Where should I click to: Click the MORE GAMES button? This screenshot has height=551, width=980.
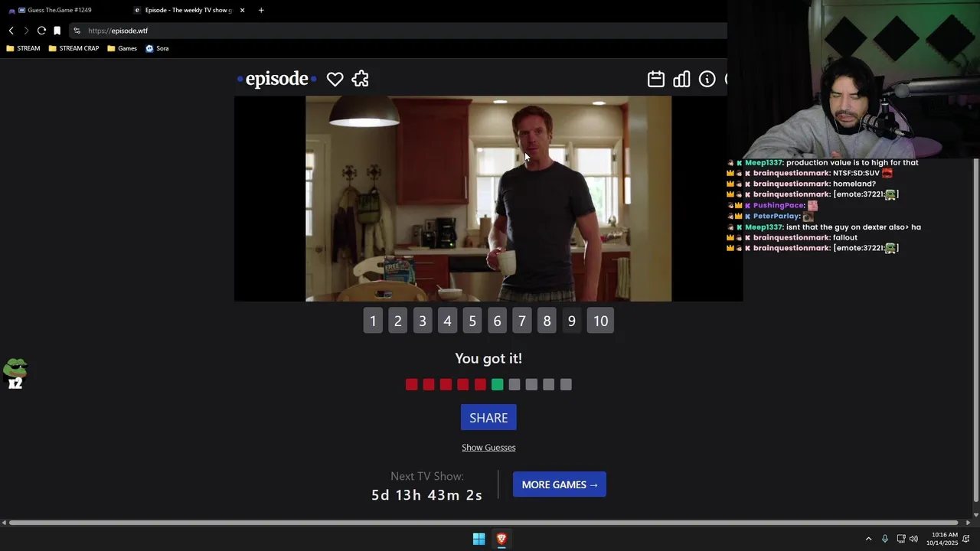560,484
